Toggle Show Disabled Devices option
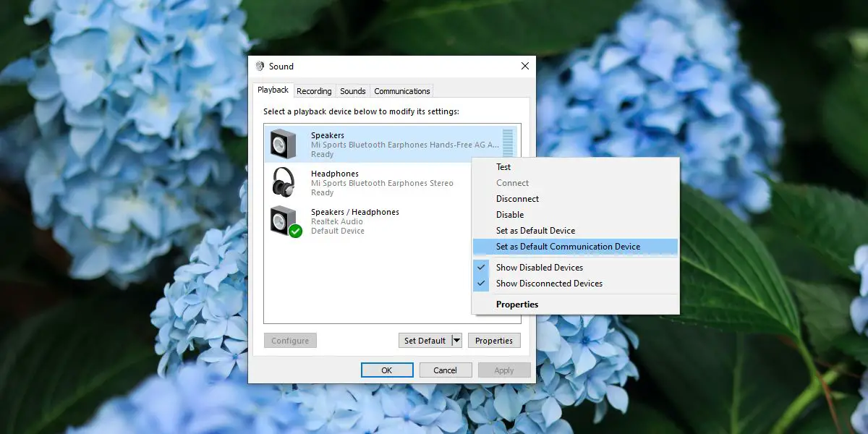 click(x=575, y=268)
